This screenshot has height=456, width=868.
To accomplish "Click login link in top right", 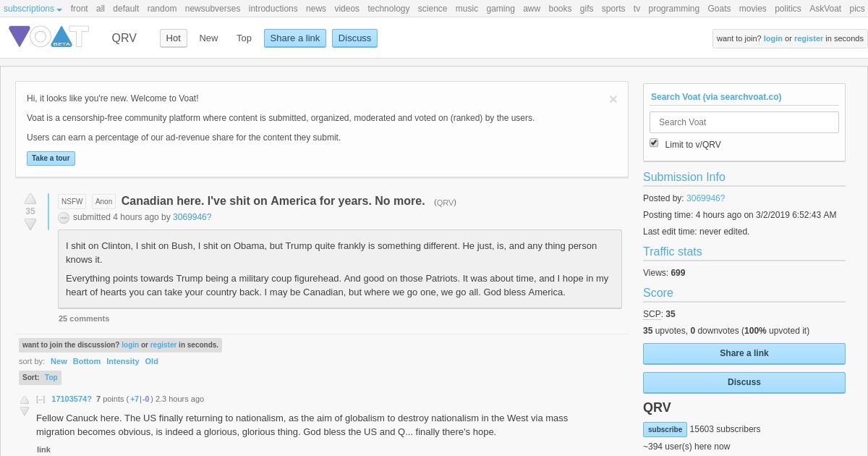I will pos(773,38).
